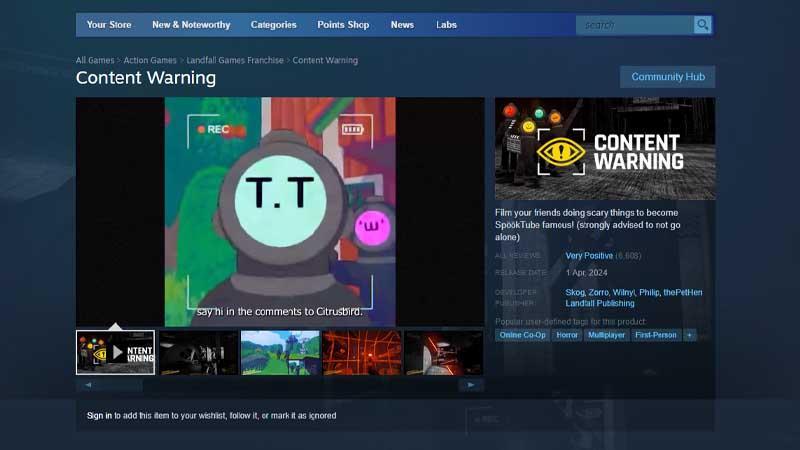Viewport: 800px width, 450px height.
Task: Open developer Wilnyl link
Action: click(623, 292)
